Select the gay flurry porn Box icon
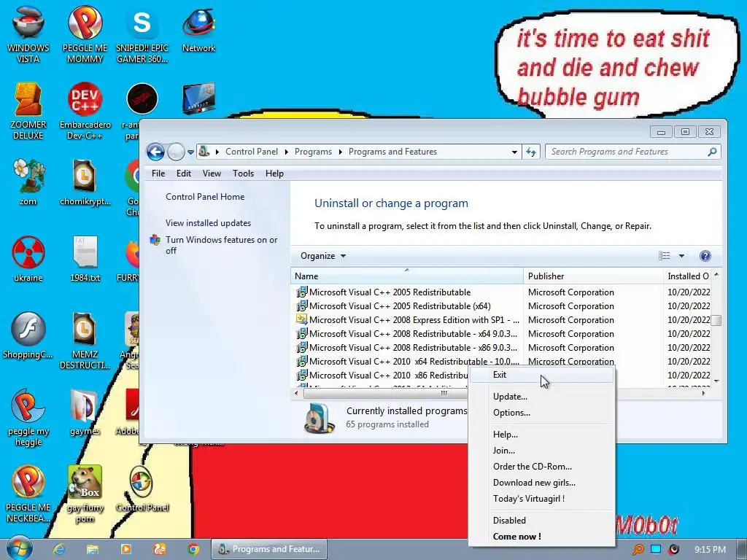 pyautogui.click(x=85, y=494)
